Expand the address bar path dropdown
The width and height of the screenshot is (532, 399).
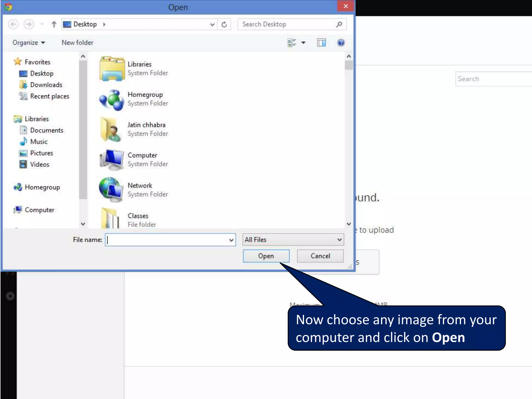pyautogui.click(x=212, y=25)
